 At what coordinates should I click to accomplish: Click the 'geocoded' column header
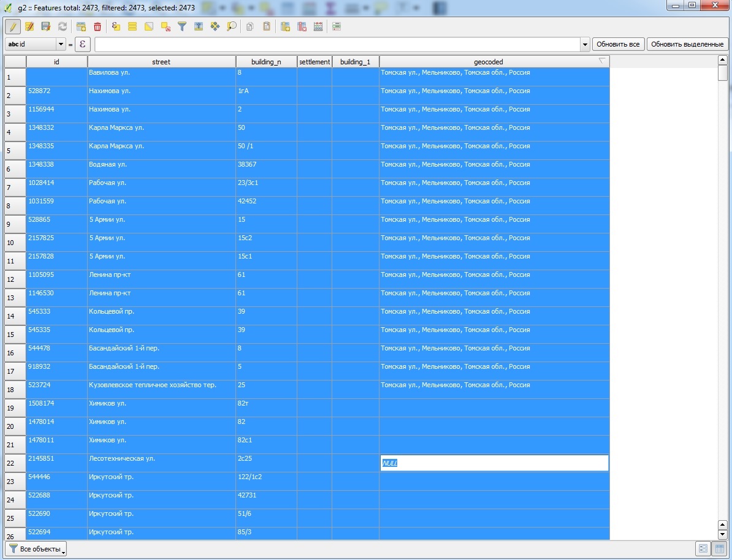pyautogui.click(x=494, y=62)
